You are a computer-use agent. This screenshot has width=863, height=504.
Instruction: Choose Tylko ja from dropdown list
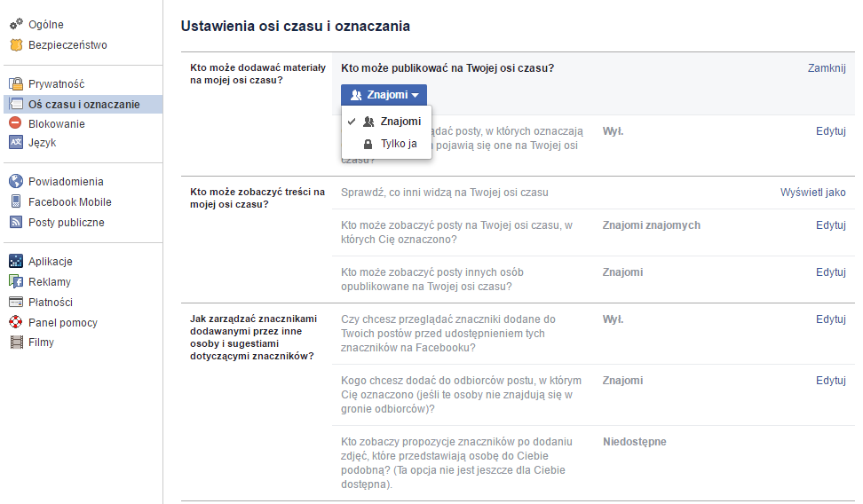tap(398, 144)
